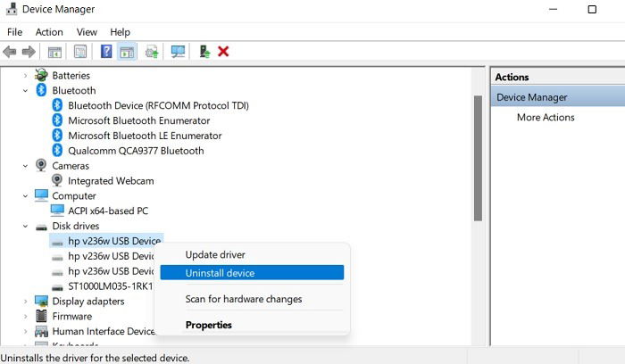This screenshot has width=625, height=364.
Task: Click the Forward arrow toolbar icon
Action: (29, 52)
